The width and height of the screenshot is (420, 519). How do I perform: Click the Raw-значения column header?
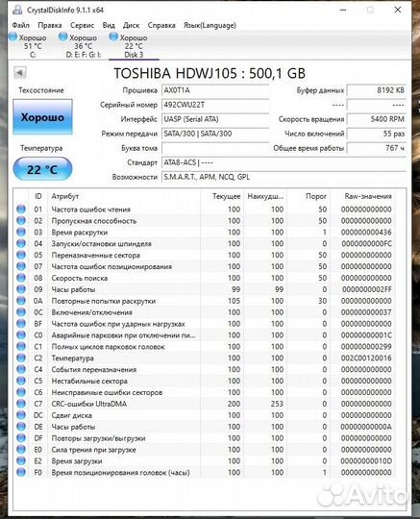[x=363, y=196]
